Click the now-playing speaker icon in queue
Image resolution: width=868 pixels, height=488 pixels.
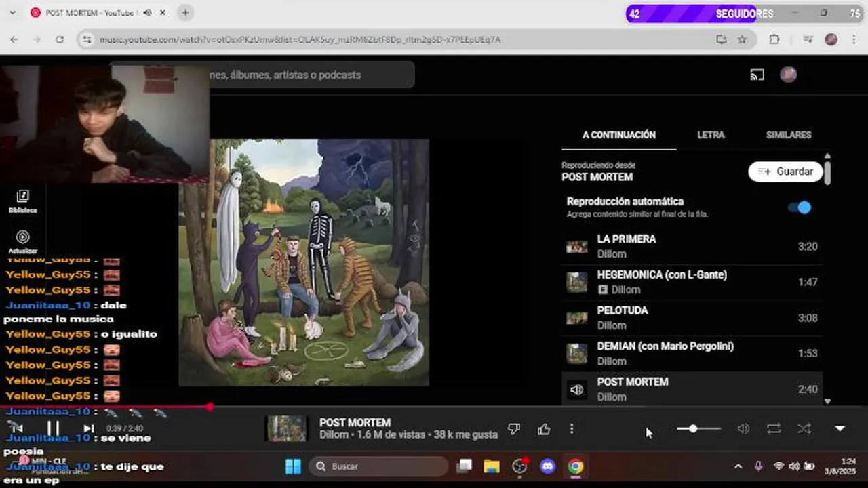pyautogui.click(x=577, y=390)
